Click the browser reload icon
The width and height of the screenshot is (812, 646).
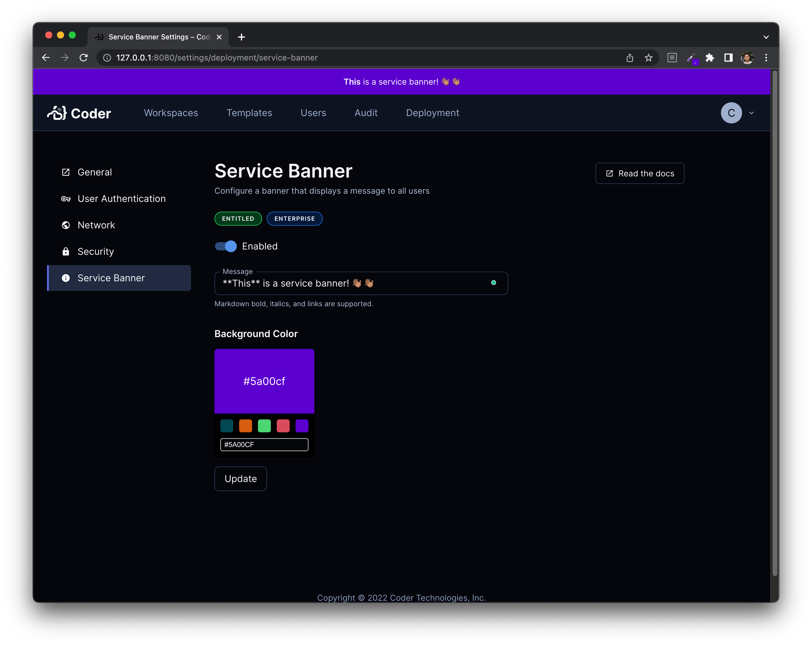point(84,58)
